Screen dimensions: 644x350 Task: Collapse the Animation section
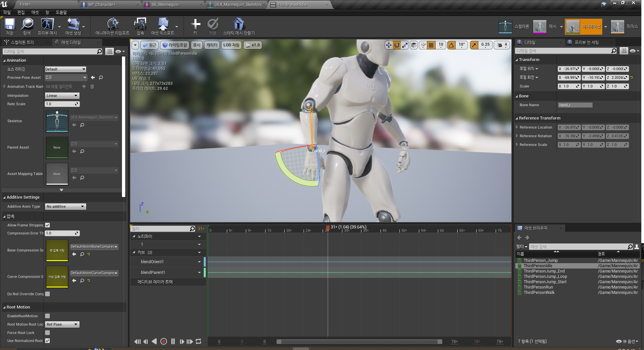[x=4, y=60]
